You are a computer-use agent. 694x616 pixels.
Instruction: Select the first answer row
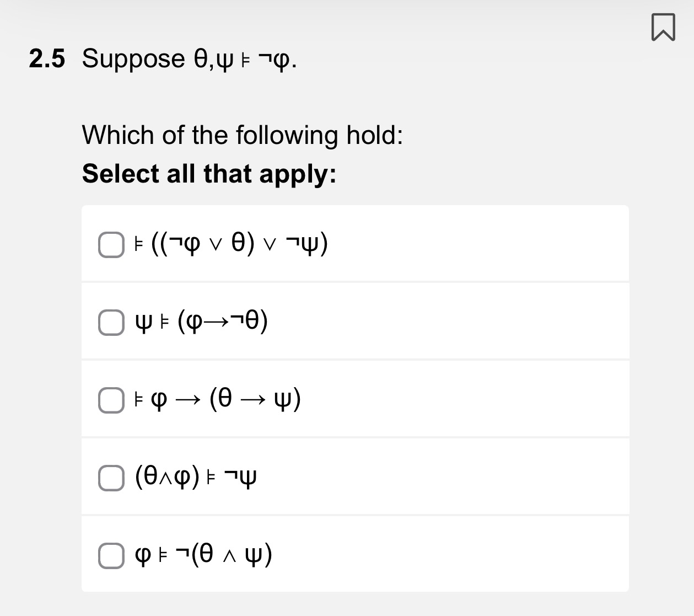click(x=355, y=243)
